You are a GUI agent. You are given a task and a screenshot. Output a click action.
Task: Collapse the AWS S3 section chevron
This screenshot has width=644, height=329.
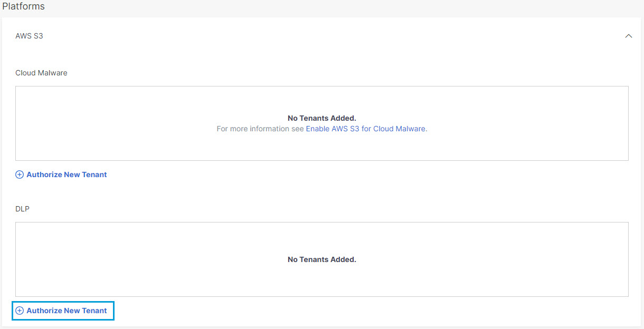(x=628, y=36)
